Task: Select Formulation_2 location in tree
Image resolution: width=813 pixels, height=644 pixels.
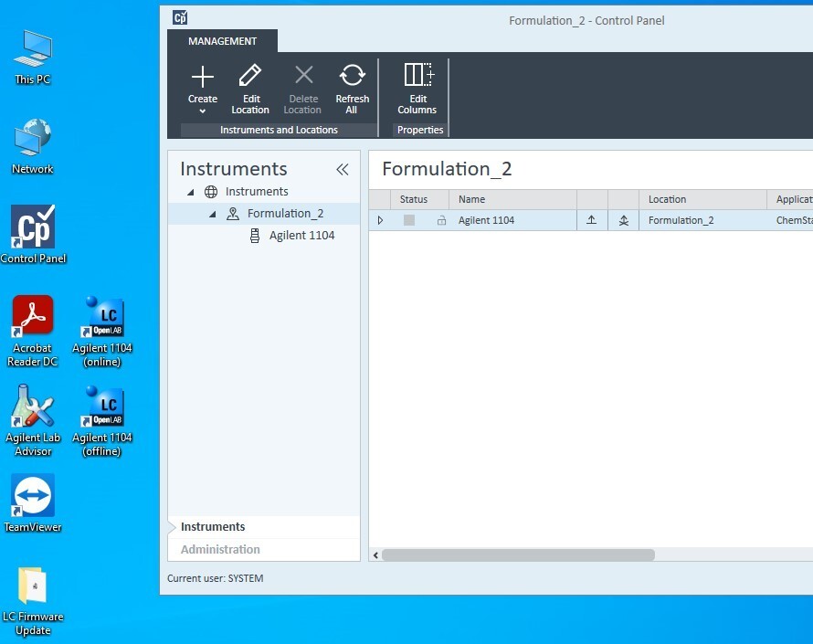Action: (x=285, y=214)
